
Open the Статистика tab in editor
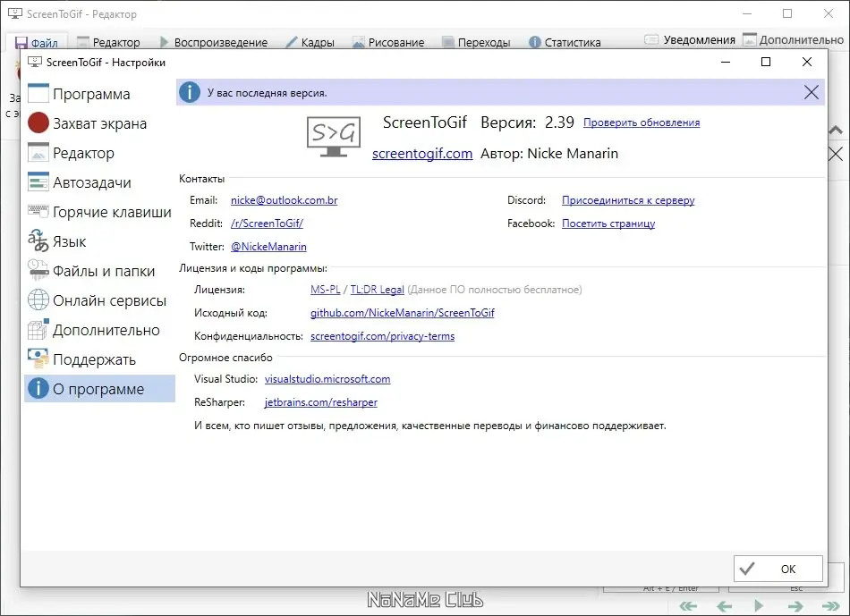pyautogui.click(x=565, y=42)
